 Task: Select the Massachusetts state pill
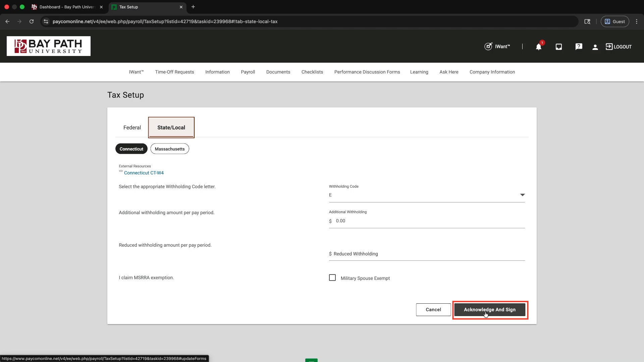click(169, 149)
